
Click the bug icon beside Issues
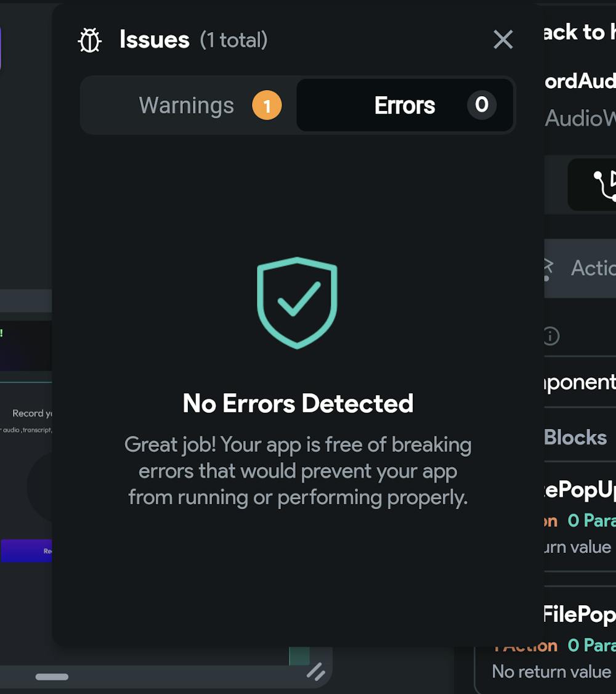(x=89, y=41)
